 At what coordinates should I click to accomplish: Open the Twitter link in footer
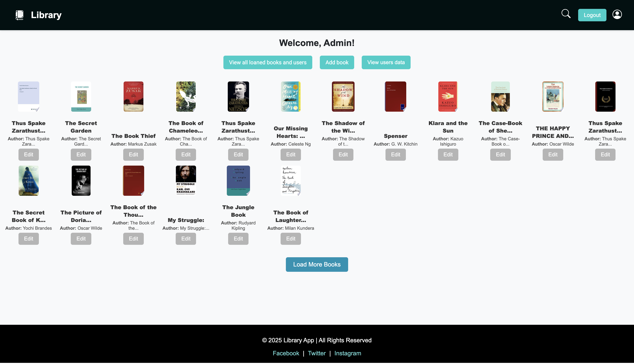(317, 353)
